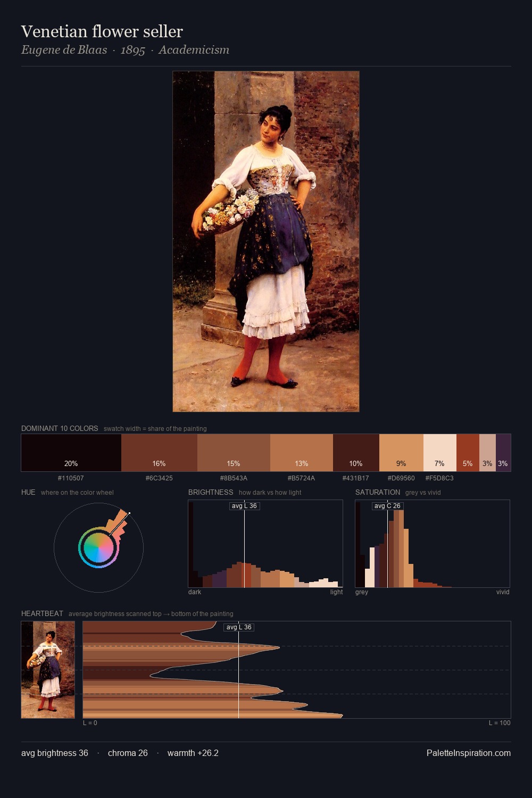Click the 'avg brightness 36' footer stat
532x798 pixels.
coord(55,753)
